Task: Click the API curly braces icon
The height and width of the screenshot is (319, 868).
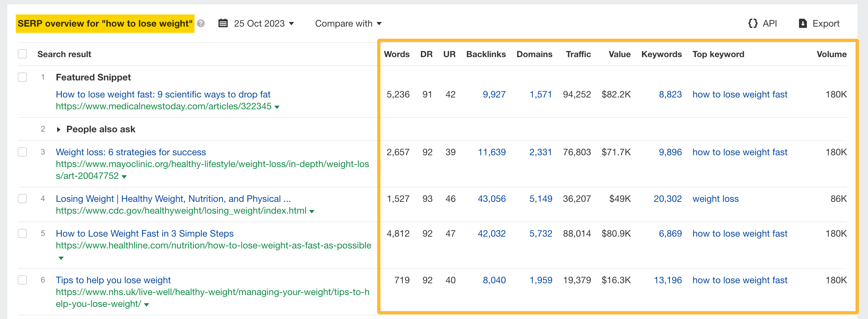Action: [753, 23]
